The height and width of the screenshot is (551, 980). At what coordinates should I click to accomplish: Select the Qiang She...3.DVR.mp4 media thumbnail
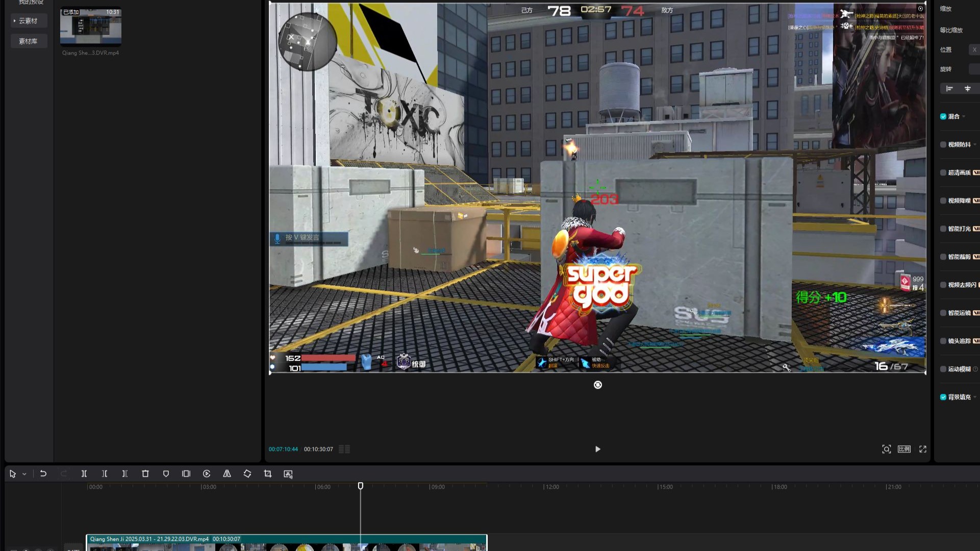coord(91,27)
